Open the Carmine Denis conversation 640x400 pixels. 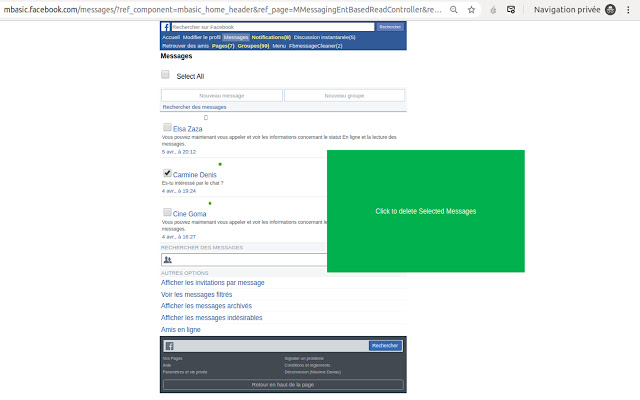coord(195,175)
